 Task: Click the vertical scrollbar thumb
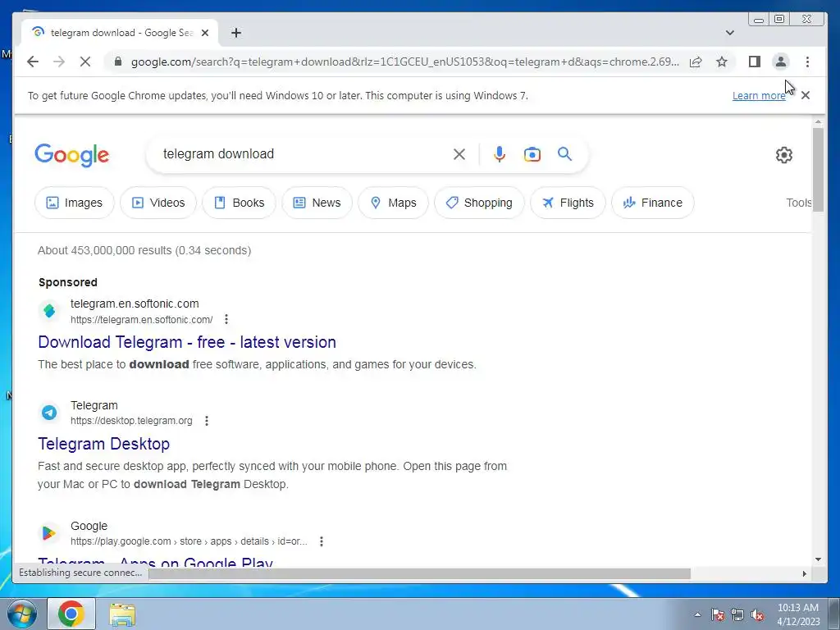[x=818, y=170]
